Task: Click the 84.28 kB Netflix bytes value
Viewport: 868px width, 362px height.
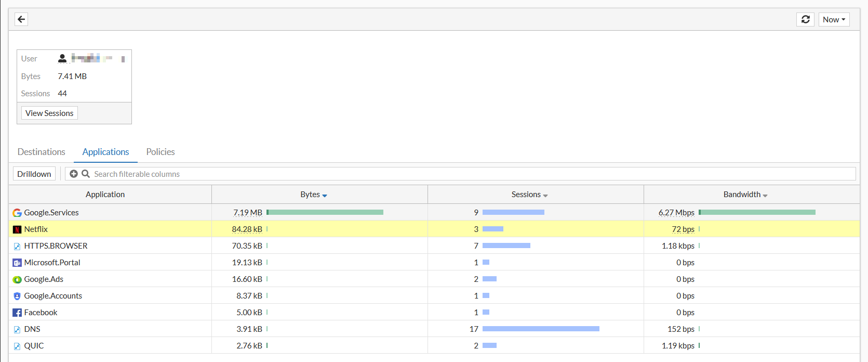Action: [247, 229]
